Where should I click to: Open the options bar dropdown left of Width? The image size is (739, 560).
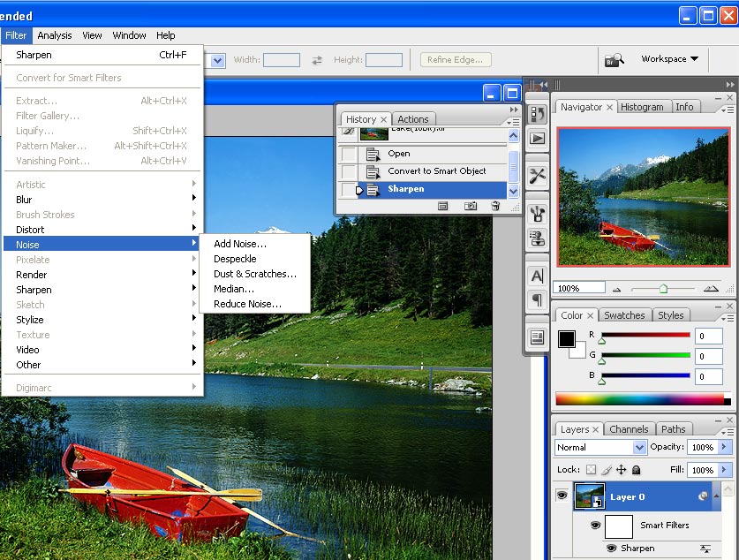pyautogui.click(x=217, y=60)
